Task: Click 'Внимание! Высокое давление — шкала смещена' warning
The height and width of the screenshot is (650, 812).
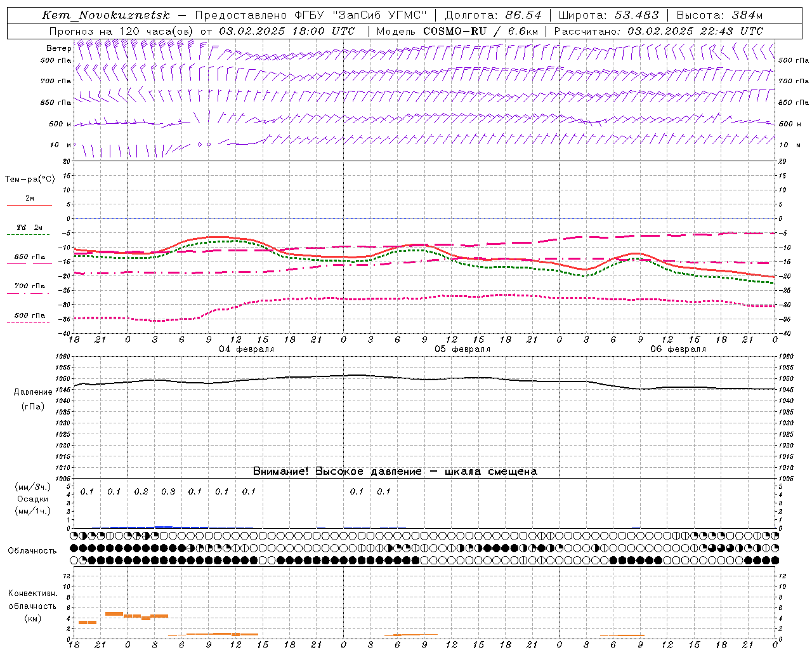Action: (395, 472)
